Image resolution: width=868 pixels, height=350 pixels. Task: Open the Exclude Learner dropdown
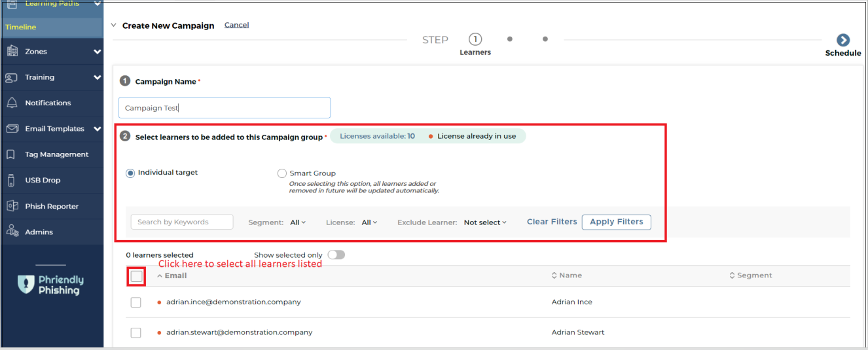click(x=485, y=222)
